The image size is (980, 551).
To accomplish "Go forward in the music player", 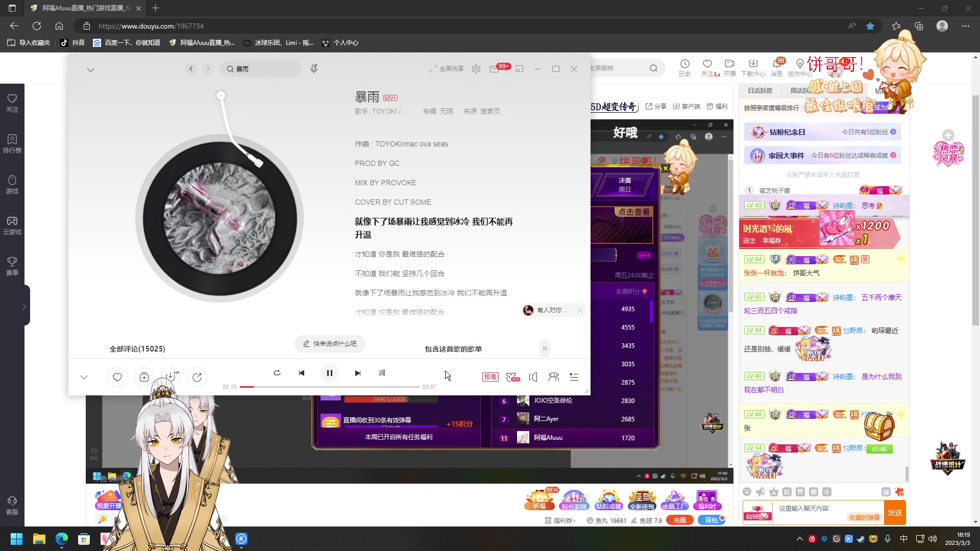I will tap(208, 69).
